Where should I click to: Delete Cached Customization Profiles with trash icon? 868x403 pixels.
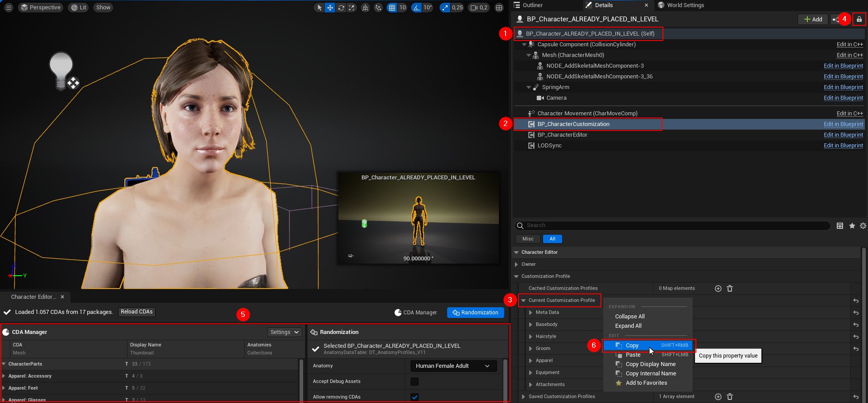pos(730,289)
